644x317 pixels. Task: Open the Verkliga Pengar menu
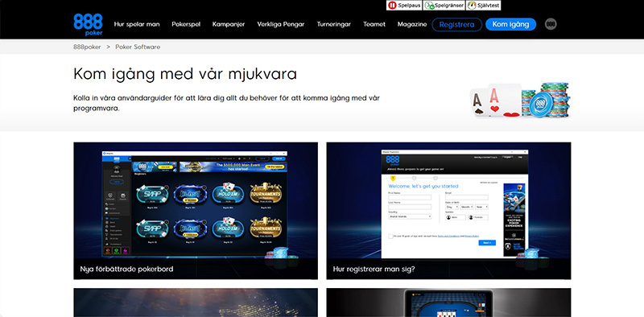coord(281,24)
